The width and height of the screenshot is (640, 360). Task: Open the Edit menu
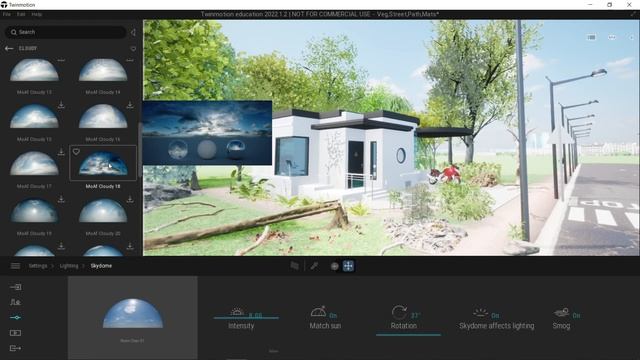[x=21, y=14]
